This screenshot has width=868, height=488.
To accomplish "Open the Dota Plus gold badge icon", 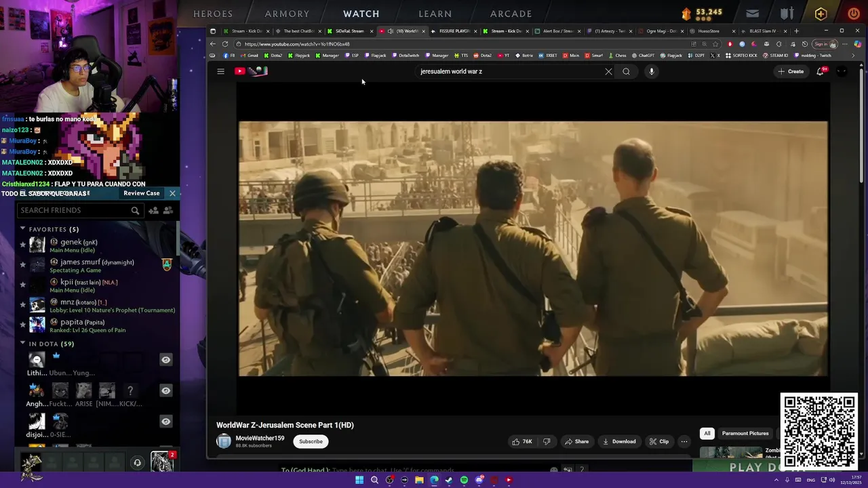I will tap(821, 14).
